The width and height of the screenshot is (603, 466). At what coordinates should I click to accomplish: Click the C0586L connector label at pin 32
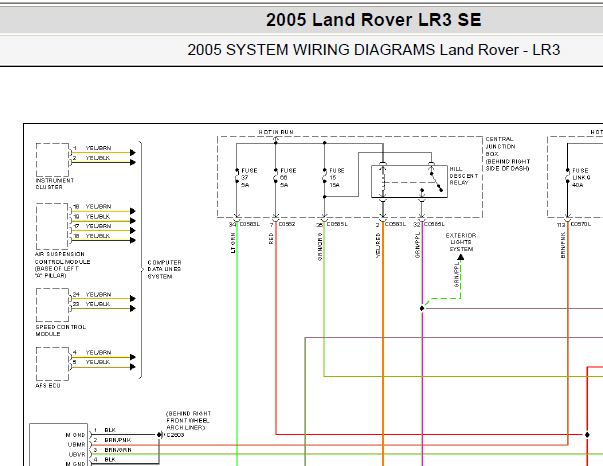(434, 224)
